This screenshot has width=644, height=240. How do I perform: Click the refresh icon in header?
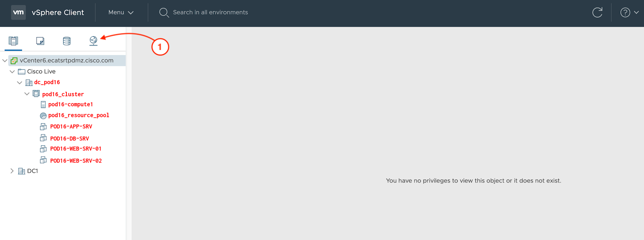click(x=597, y=12)
